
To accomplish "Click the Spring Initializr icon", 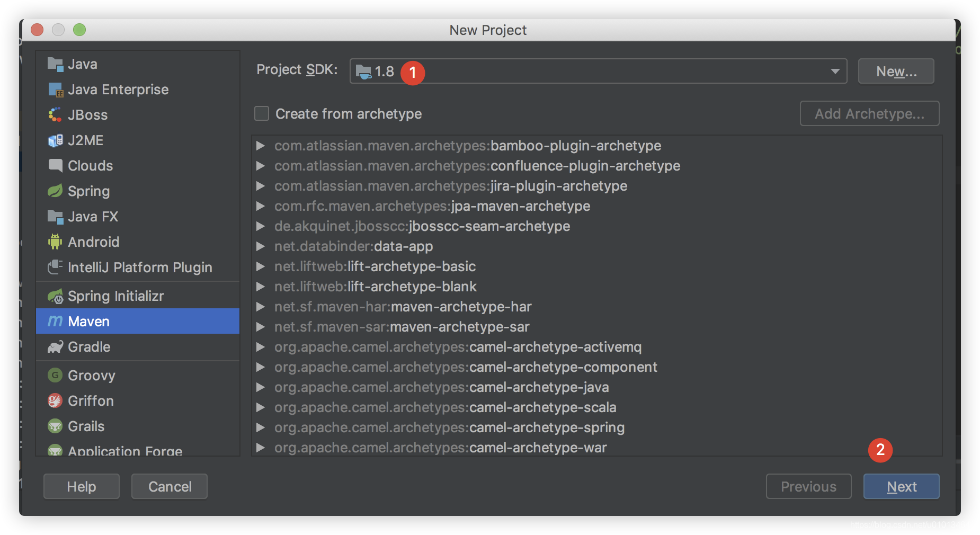I will (55, 296).
